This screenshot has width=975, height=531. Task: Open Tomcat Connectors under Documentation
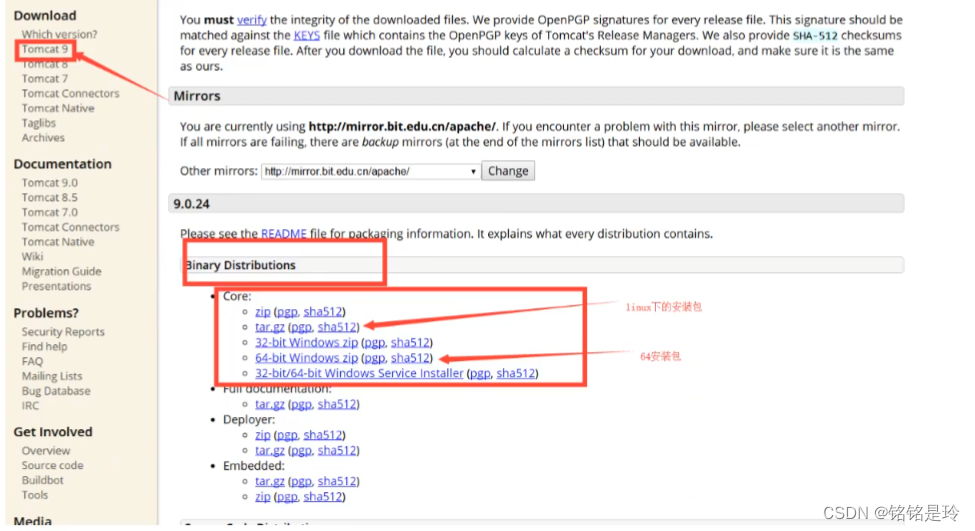(70, 228)
